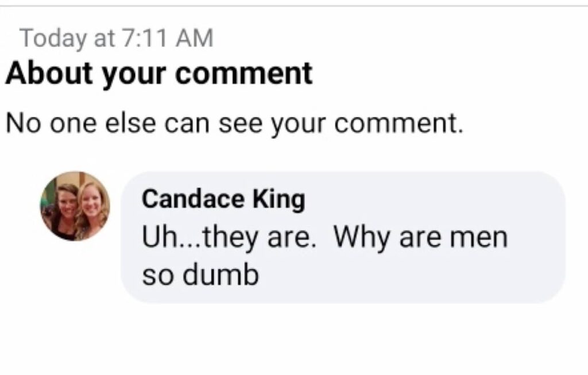The image size is (588, 375).
Task: Click the word "Today" in the timestamp
Action: 49,38
